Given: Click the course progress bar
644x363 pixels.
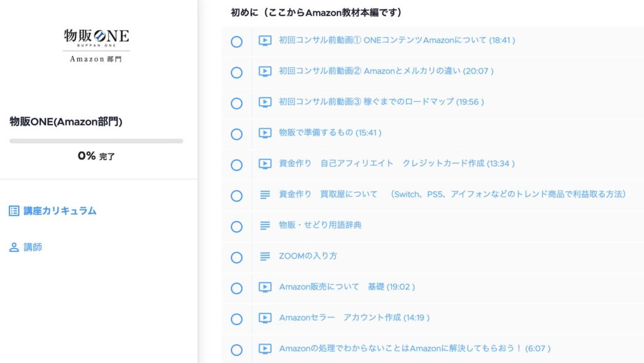Looking at the screenshot, I should 96,141.
